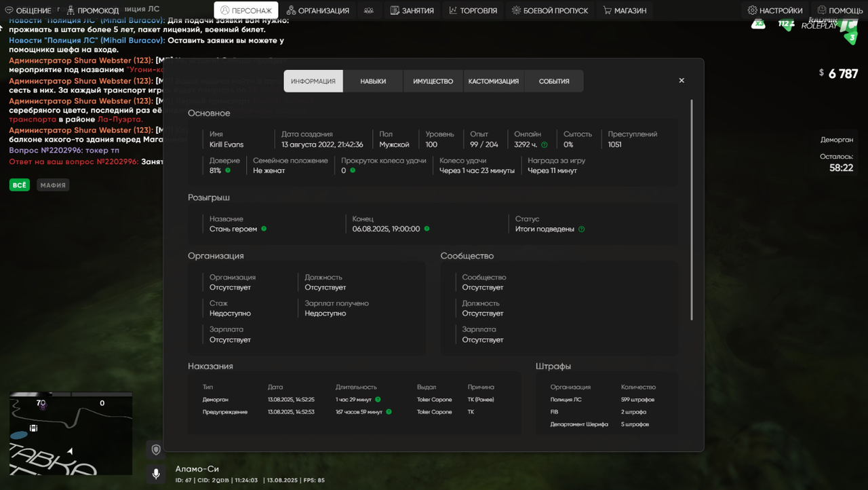
Task: Click the Штрафы section heading
Action: pyautogui.click(x=553, y=366)
